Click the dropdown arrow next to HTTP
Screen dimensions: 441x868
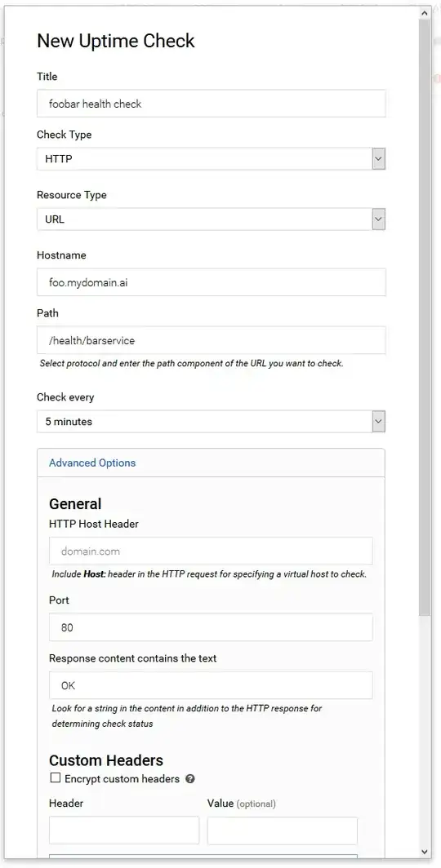(x=378, y=159)
